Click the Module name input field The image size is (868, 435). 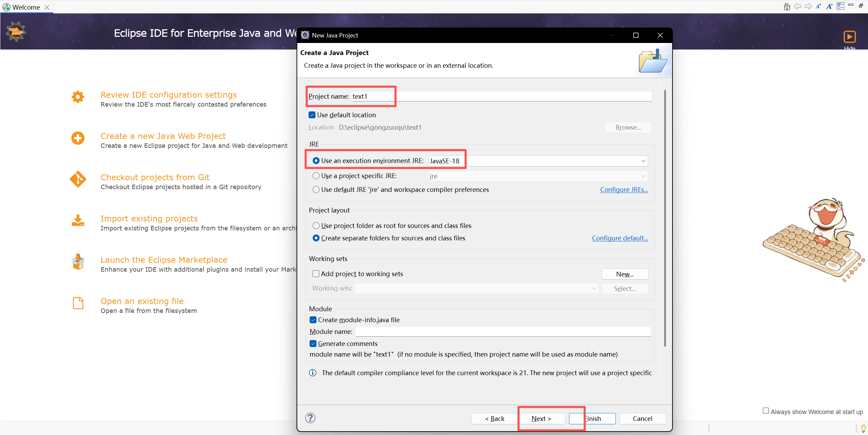pyautogui.click(x=503, y=331)
